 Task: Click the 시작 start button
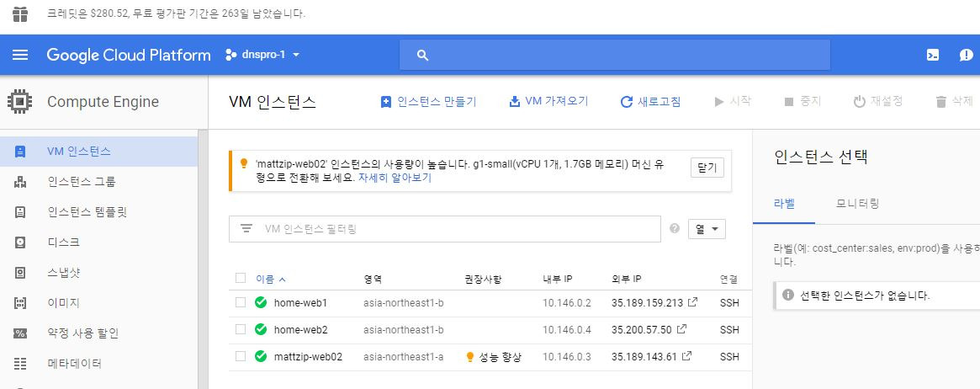734,101
